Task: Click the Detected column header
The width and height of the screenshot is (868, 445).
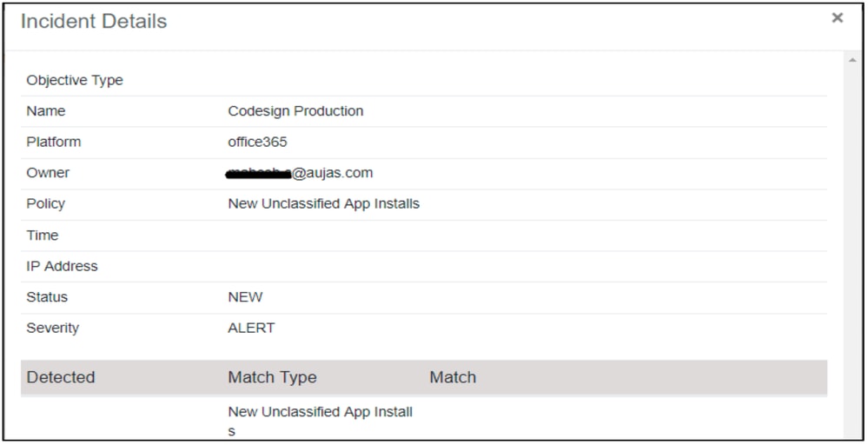Action: click(x=61, y=377)
